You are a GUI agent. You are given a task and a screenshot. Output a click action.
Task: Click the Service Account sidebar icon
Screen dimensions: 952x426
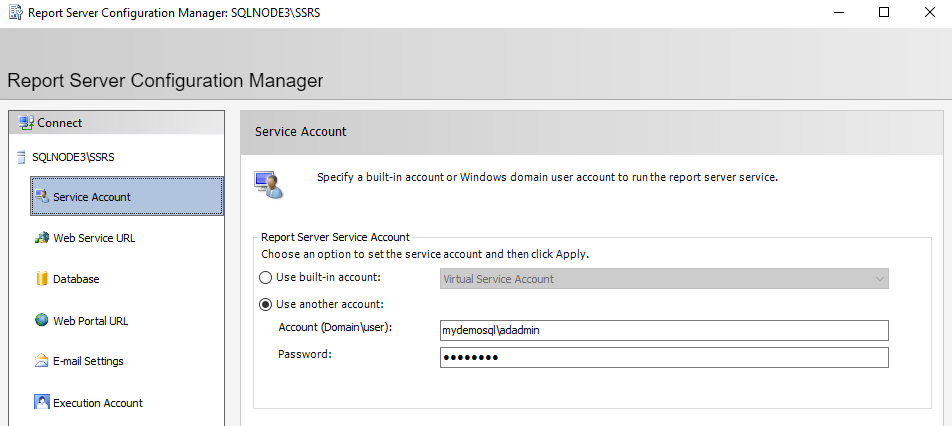(x=42, y=197)
